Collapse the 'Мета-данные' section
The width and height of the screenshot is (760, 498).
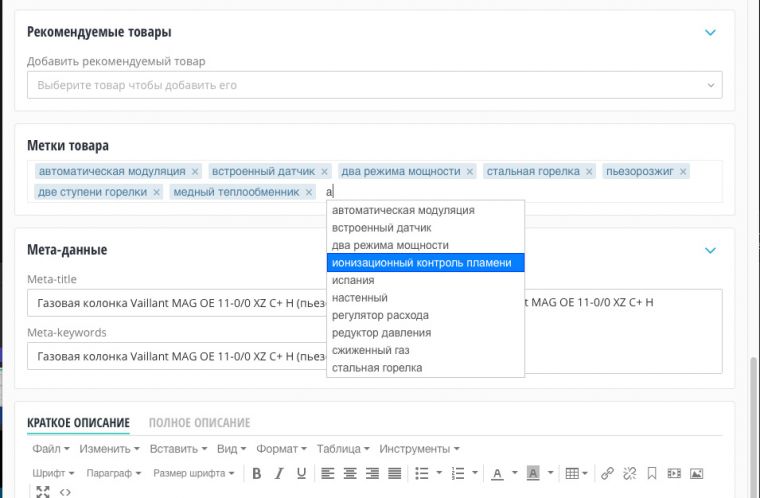point(711,250)
